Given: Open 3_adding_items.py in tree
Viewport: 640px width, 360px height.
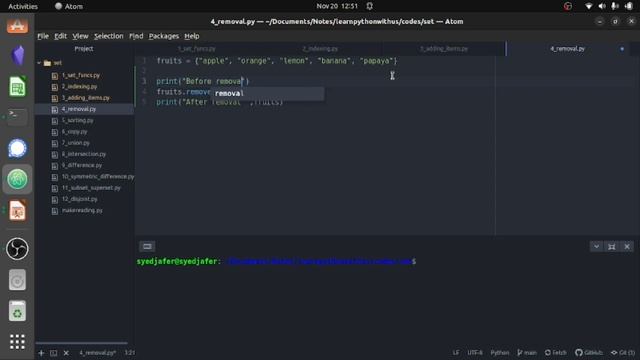Looking at the screenshot, I should (x=86, y=98).
